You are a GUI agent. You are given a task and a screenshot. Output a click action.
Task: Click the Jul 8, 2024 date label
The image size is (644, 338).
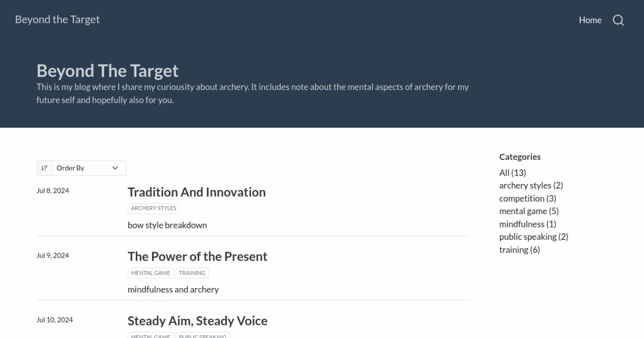53,190
